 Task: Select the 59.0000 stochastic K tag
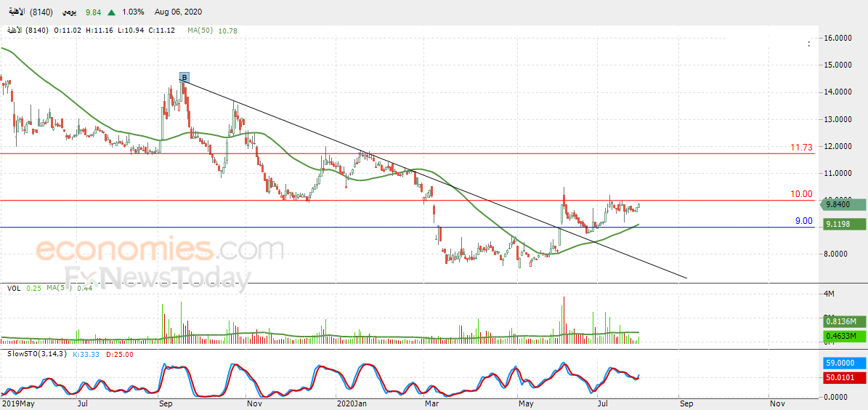[843, 363]
